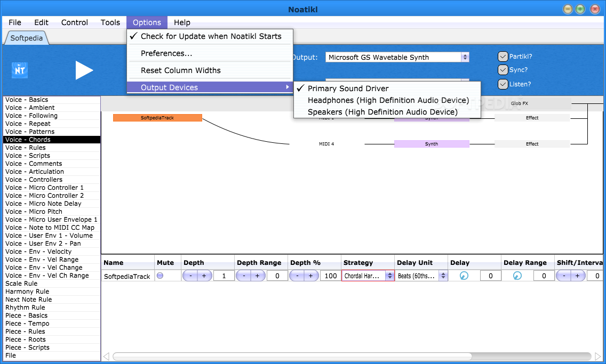Select Harmony Rule in list
The image size is (606, 364).
tap(52, 292)
